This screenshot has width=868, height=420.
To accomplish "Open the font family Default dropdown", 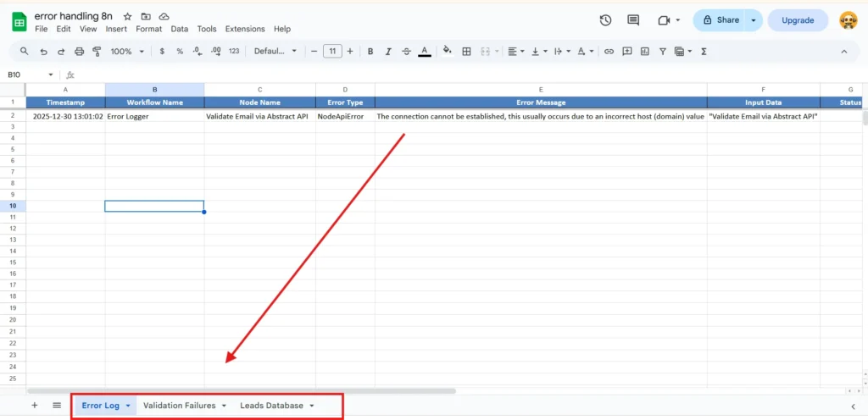I will [275, 52].
